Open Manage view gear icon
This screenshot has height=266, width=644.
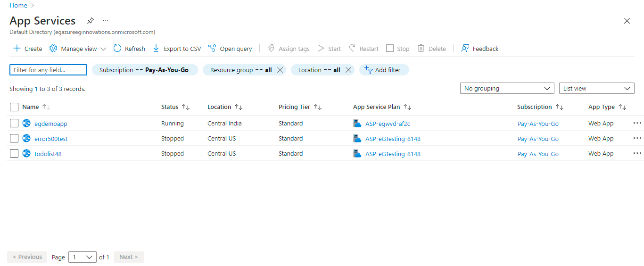click(x=53, y=49)
